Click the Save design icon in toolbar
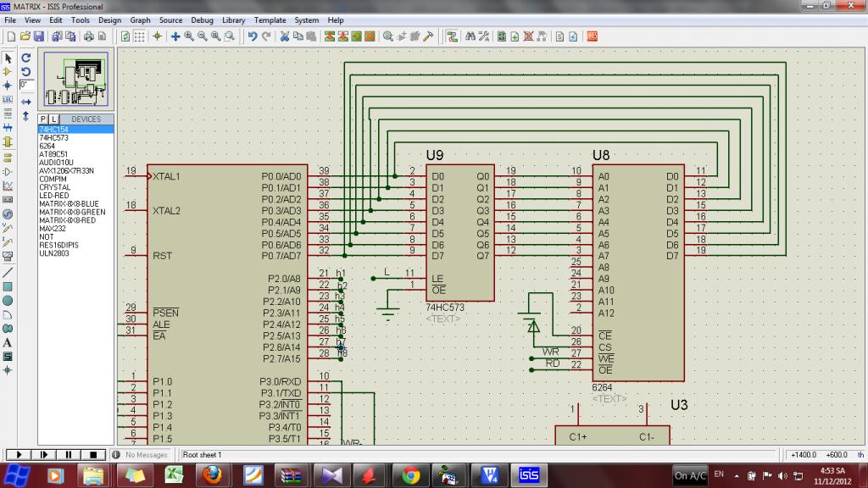Image resolution: width=868 pixels, height=488 pixels. point(37,36)
